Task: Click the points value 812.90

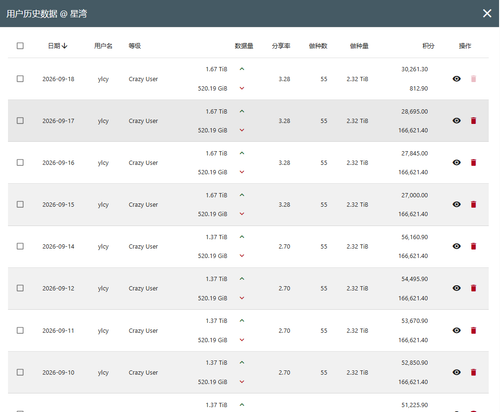Action: coord(419,88)
